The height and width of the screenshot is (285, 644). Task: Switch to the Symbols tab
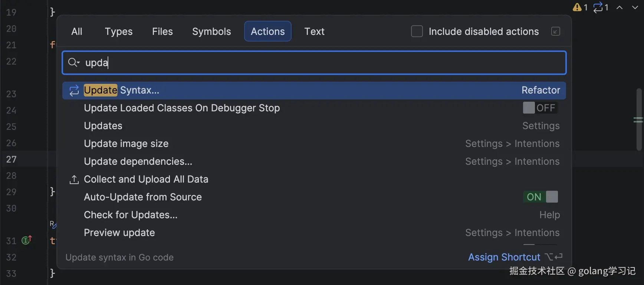(x=211, y=32)
